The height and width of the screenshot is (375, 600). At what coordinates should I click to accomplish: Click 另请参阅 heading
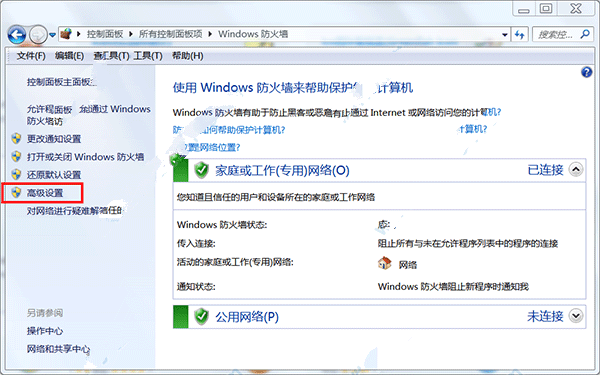point(45,313)
